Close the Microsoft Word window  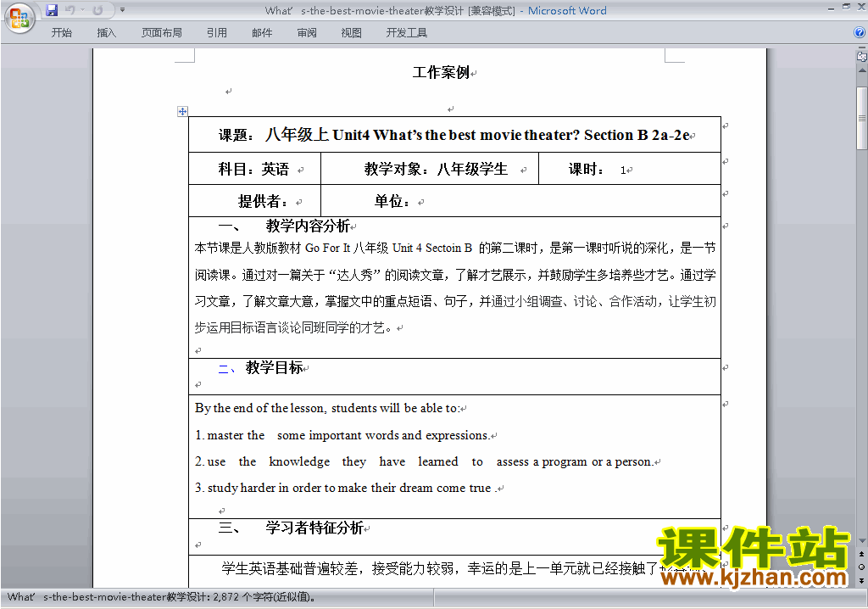coord(861,7)
